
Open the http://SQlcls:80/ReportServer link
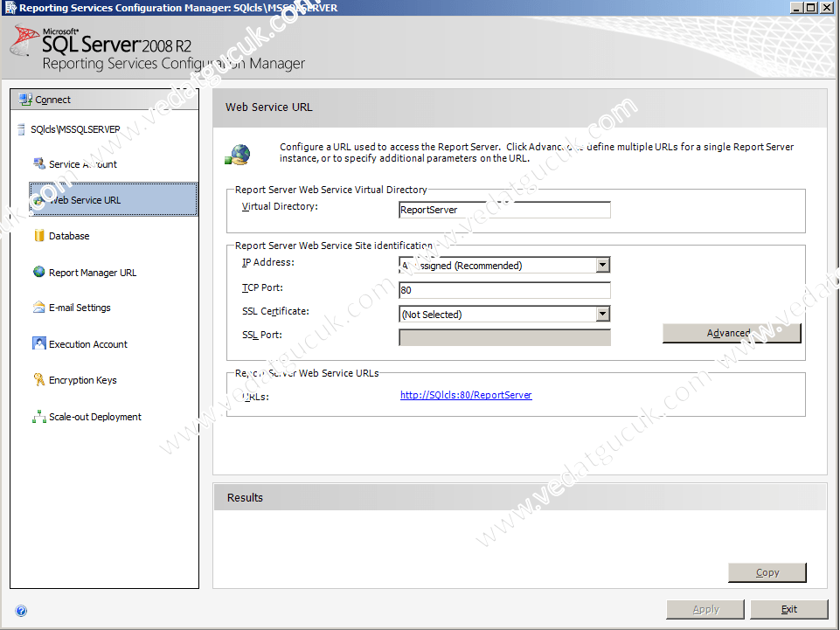(x=466, y=395)
